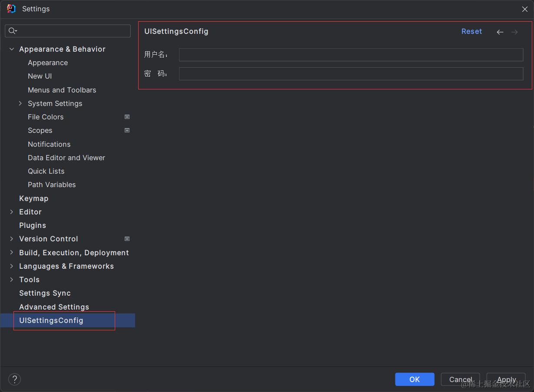Click the Apply button
The height and width of the screenshot is (392, 534).
506,379
